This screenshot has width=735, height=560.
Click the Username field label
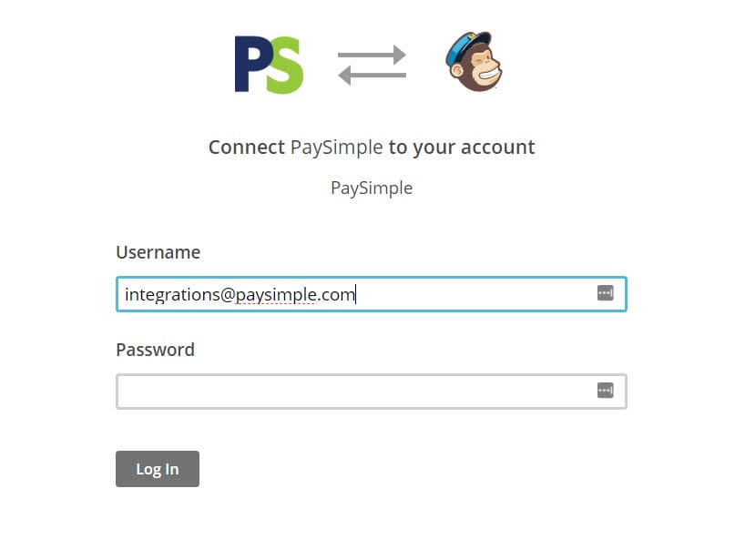pyautogui.click(x=158, y=252)
